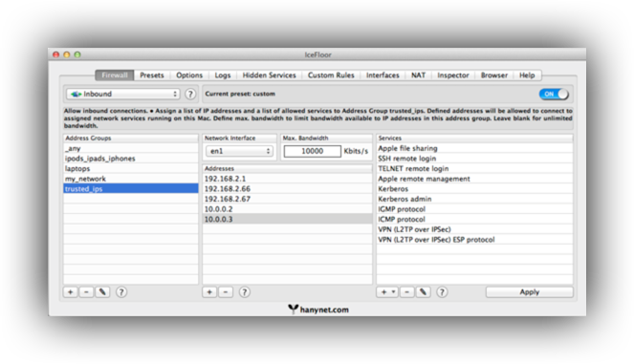Image resolution: width=634 pixels, height=364 pixels.
Task: Remove selected IP address with minus
Action: coord(226,291)
